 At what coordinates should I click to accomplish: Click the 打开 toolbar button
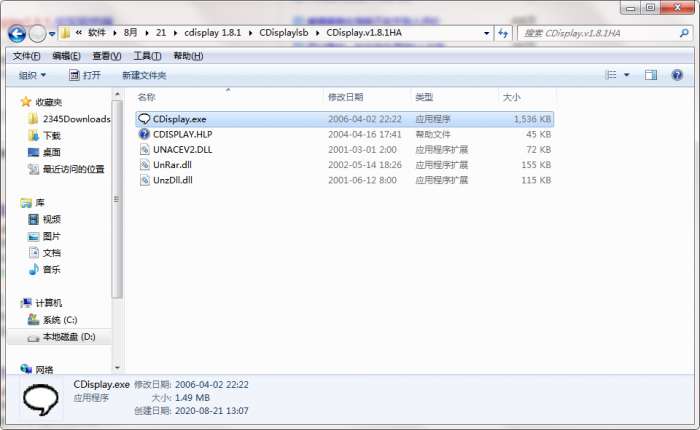(x=85, y=75)
